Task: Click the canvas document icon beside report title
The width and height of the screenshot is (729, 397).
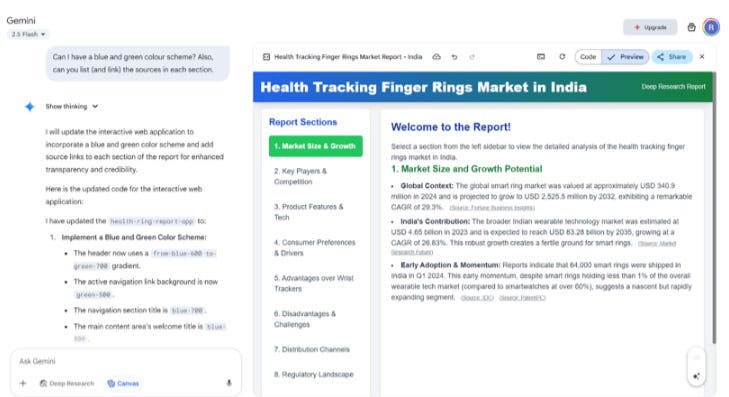Action: pyautogui.click(x=266, y=57)
